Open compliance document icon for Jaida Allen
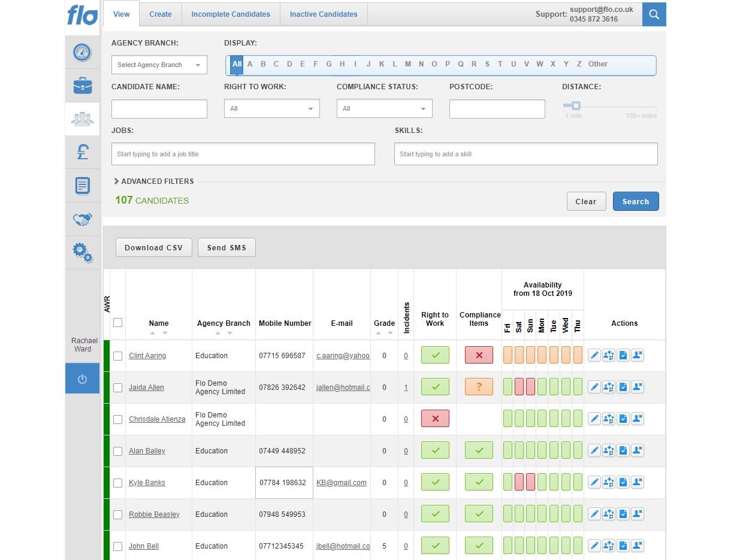The image size is (734, 560). pos(623,387)
